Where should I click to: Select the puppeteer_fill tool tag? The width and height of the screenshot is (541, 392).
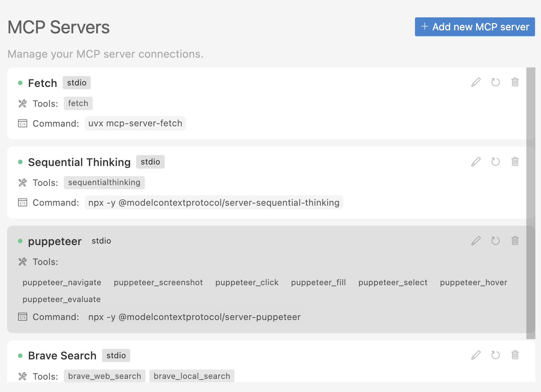coord(319,283)
